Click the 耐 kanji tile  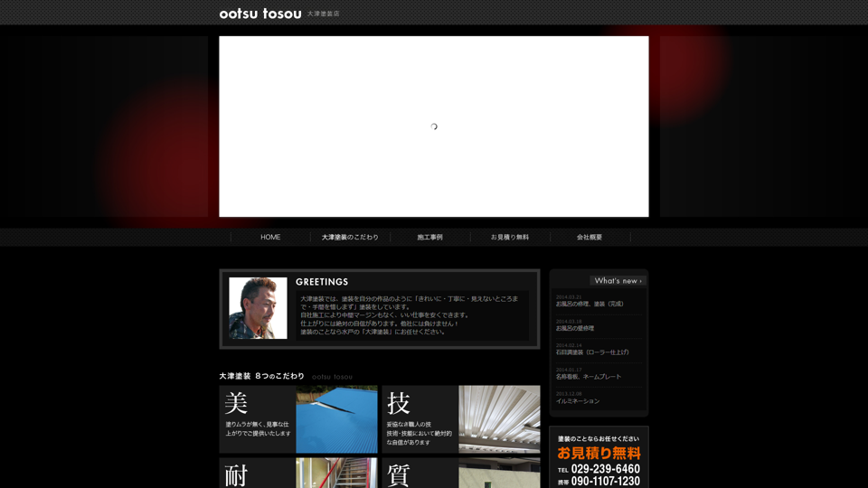click(257, 474)
